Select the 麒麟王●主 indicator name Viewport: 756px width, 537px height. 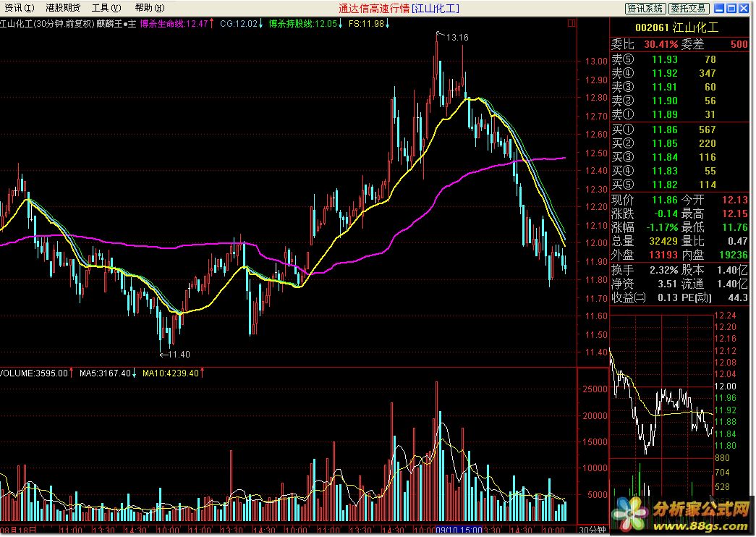click(x=116, y=24)
